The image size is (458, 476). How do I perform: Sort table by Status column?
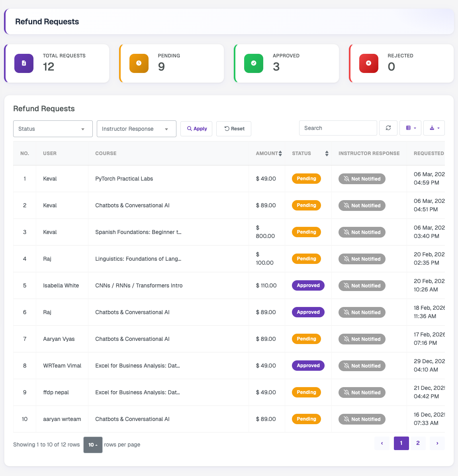click(309, 153)
